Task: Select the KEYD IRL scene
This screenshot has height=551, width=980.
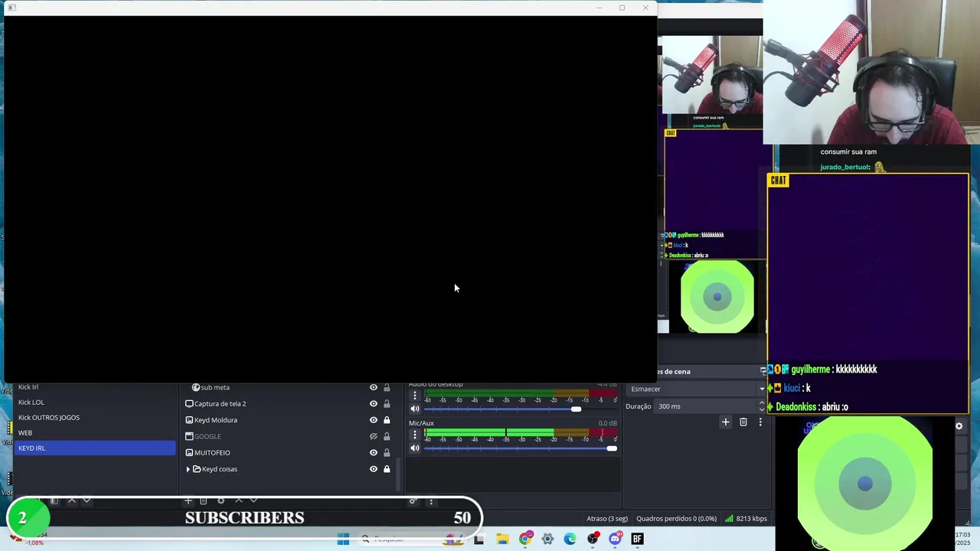Action: (x=95, y=448)
